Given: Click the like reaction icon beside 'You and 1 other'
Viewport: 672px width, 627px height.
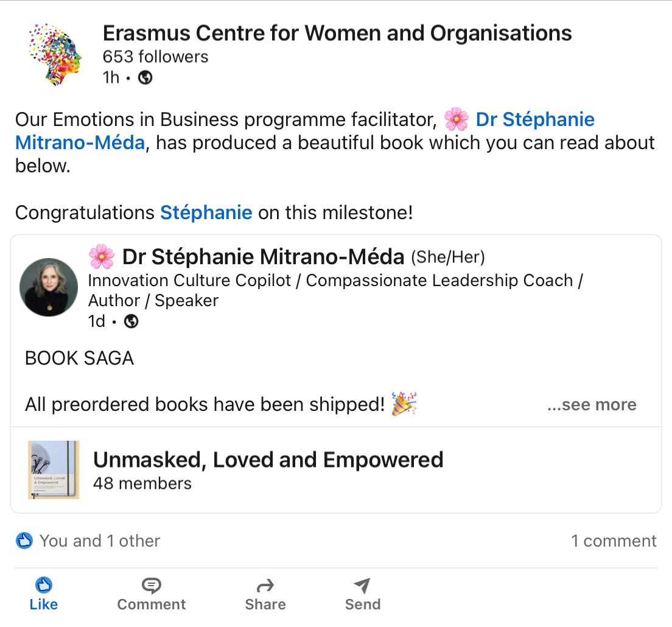Looking at the screenshot, I should 24,541.
